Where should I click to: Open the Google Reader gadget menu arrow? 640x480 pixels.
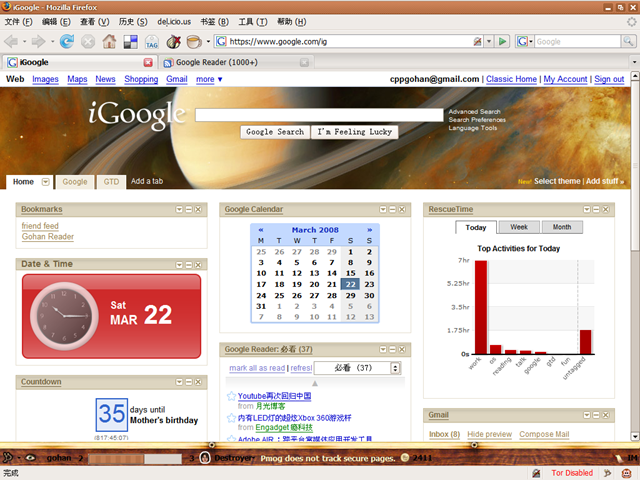[383, 349]
